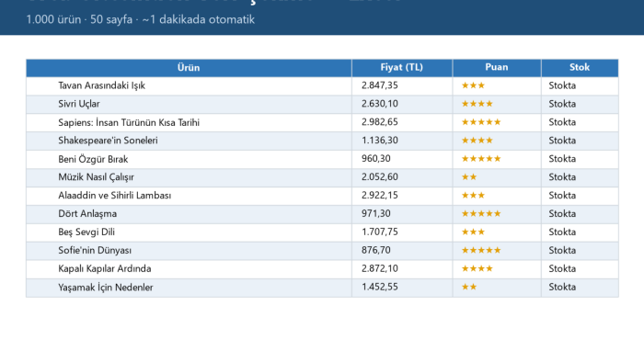Click the price 2.872,10

pyautogui.click(x=379, y=268)
